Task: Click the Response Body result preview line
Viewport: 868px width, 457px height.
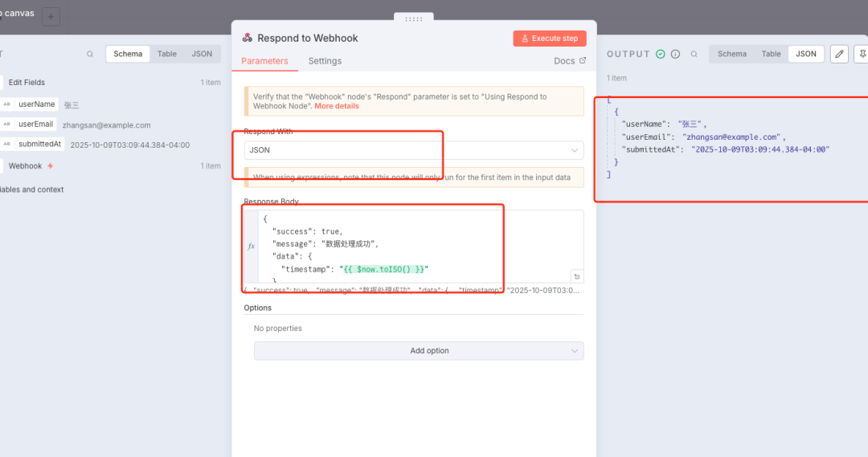Action: [411, 290]
